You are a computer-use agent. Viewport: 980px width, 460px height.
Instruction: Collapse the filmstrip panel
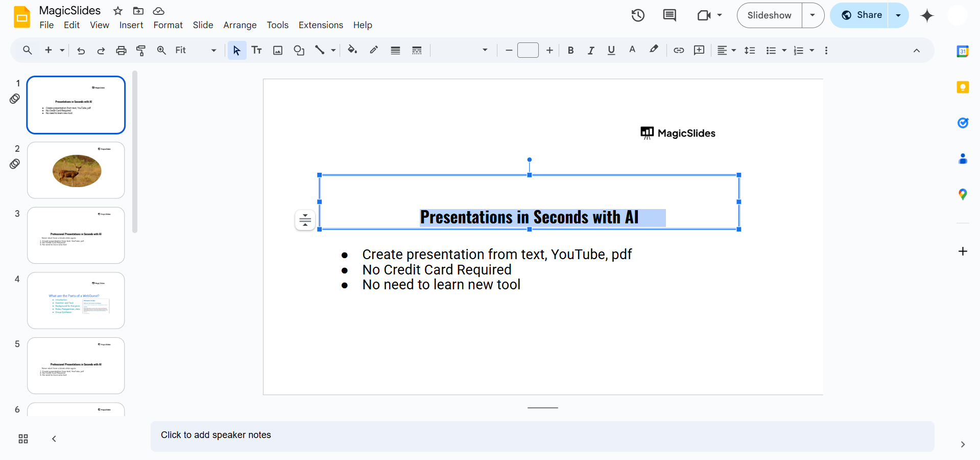tap(54, 439)
